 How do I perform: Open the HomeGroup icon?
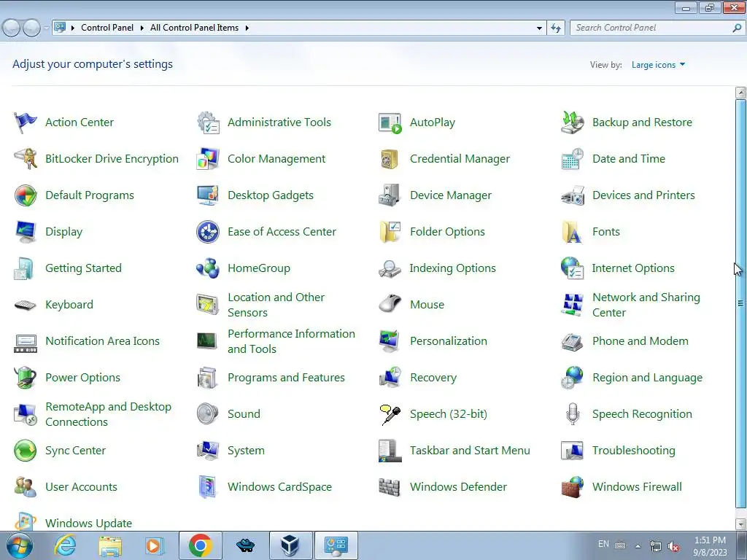click(x=208, y=268)
